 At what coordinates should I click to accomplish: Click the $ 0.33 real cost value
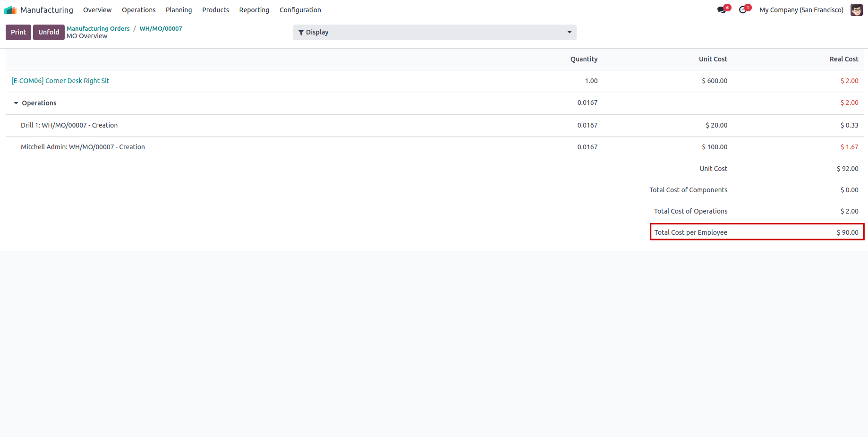pos(849,125)
